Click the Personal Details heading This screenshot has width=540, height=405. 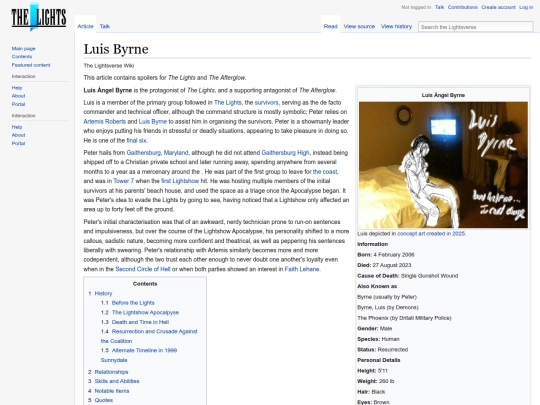(x=378, y=360)
